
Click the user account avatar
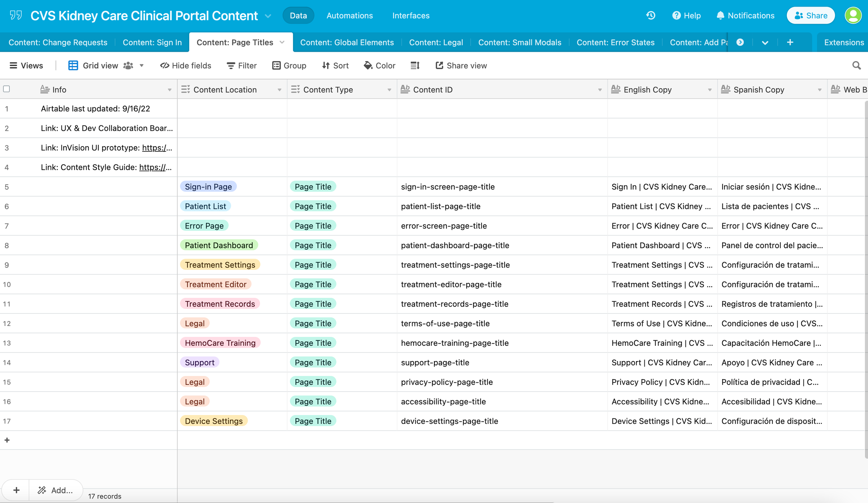coord(853,16)
